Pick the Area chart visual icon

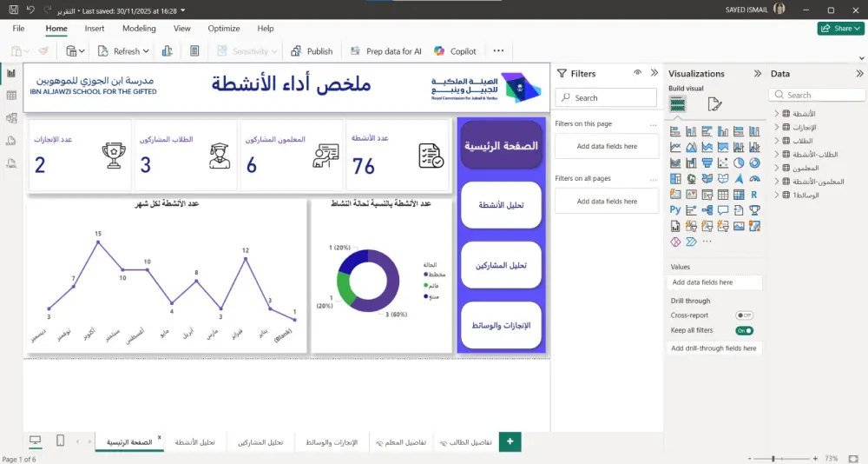point(692,147)
